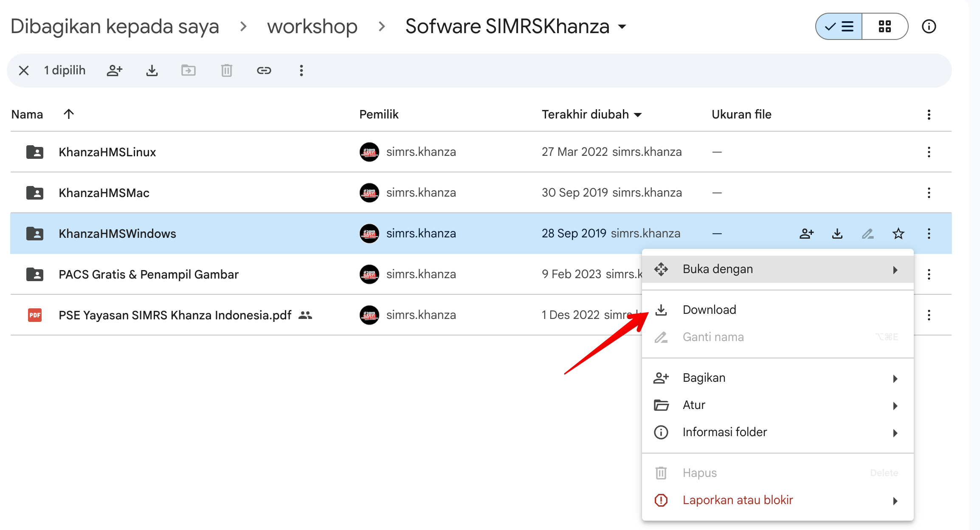The image size is (980, 530).
Task: Expand arrow beside Atur
Action: coord(896,406)
